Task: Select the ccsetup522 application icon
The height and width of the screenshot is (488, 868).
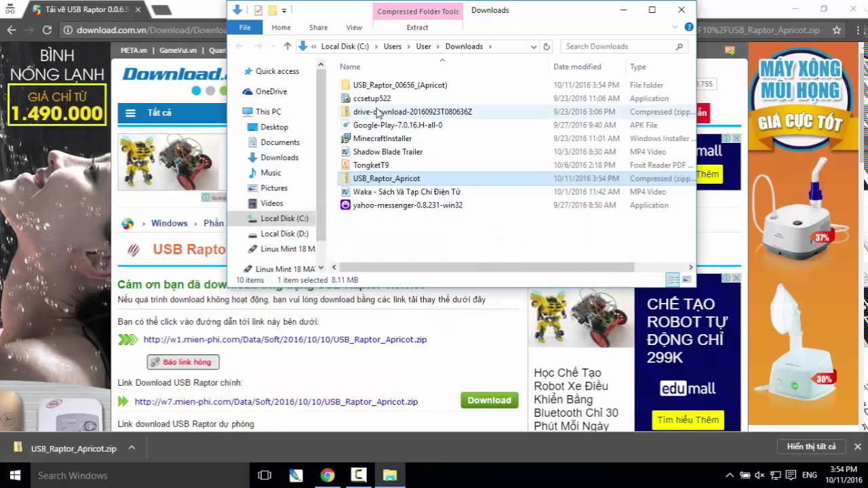Action: tap(345, 98)
